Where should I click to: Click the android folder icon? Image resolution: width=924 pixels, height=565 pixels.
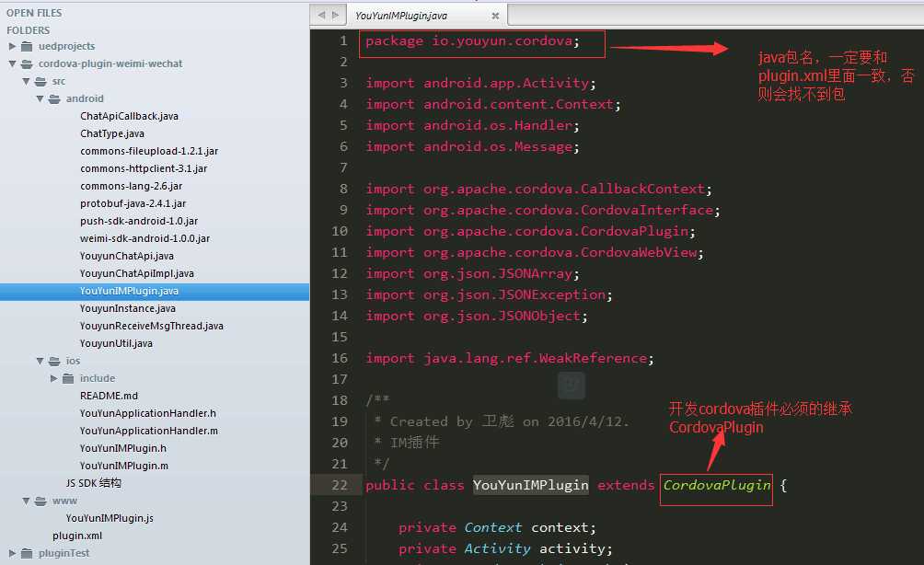point(54,99)
